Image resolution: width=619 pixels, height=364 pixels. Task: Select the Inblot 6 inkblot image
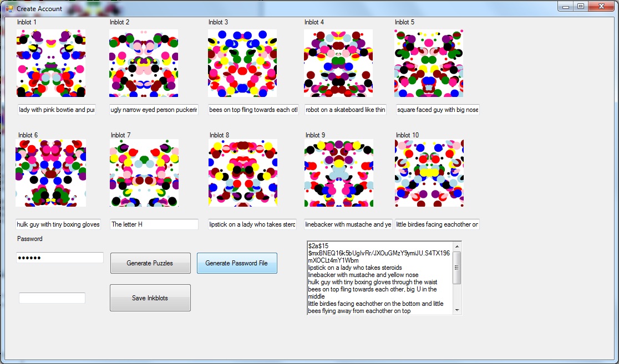click(50, 173)
